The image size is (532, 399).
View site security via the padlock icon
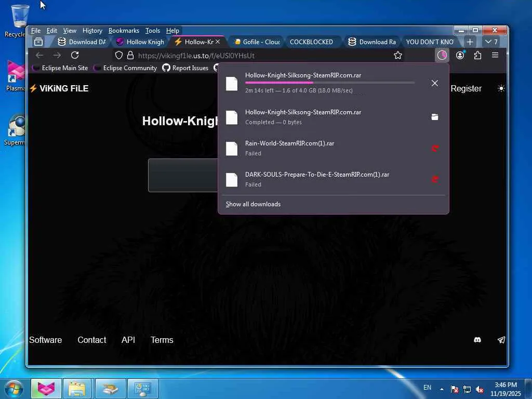(x=130, y=55)
